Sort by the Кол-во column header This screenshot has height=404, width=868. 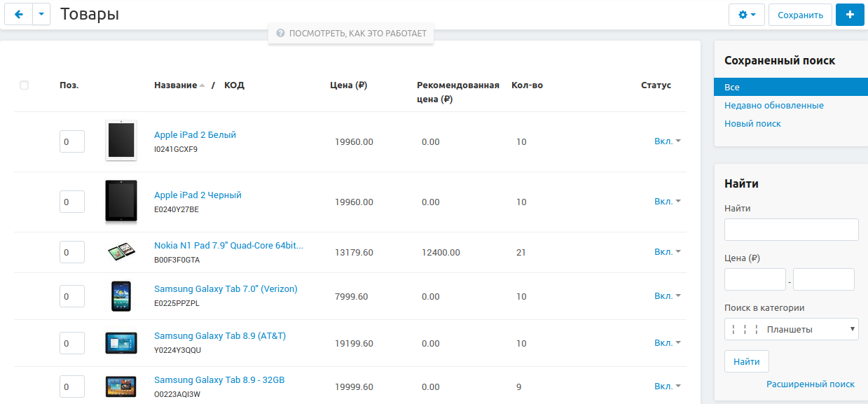pyautogui.click(x=527, y=85)
